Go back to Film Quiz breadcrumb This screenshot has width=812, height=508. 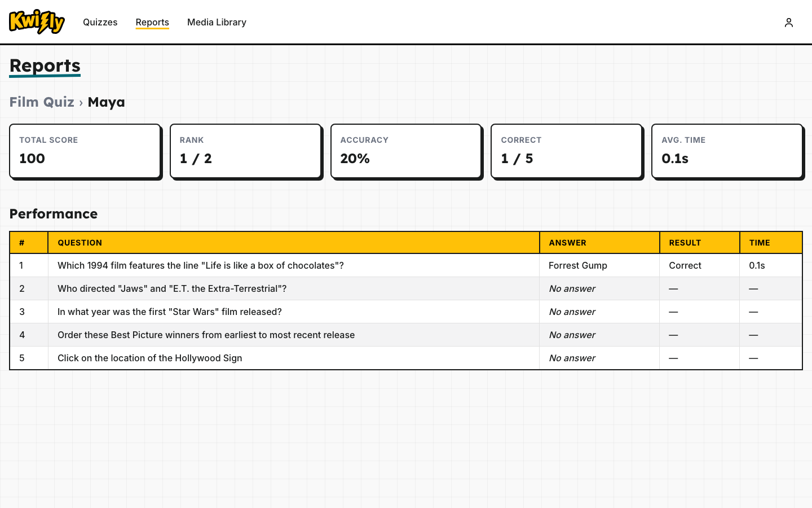pos(42,102)
